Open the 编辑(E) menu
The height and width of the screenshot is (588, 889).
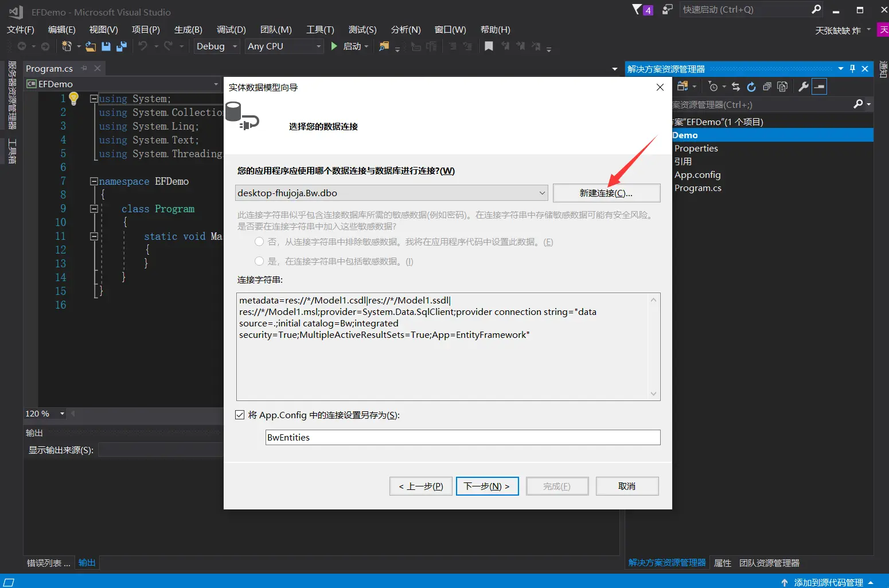pyautogui.click(x=62, y=30)
